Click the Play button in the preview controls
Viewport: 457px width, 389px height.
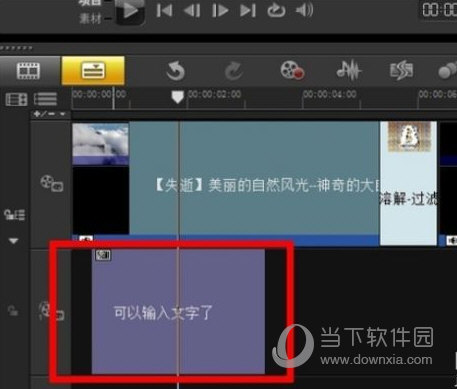point(130,11)
